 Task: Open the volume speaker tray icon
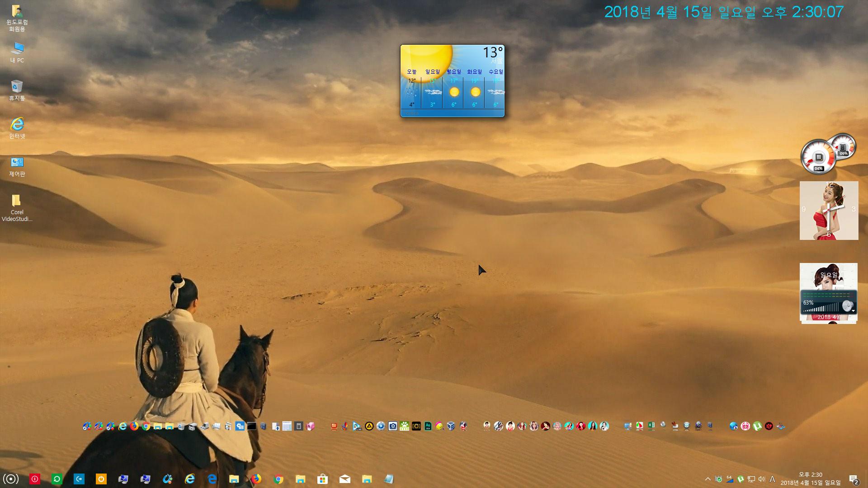click(762, 479)
